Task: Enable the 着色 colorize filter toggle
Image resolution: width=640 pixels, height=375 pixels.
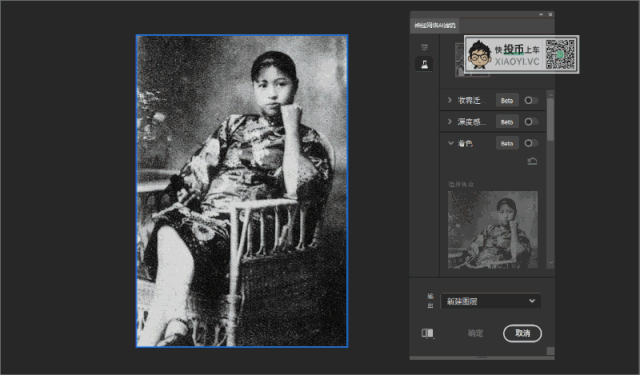Action: (x=531, y=143)
